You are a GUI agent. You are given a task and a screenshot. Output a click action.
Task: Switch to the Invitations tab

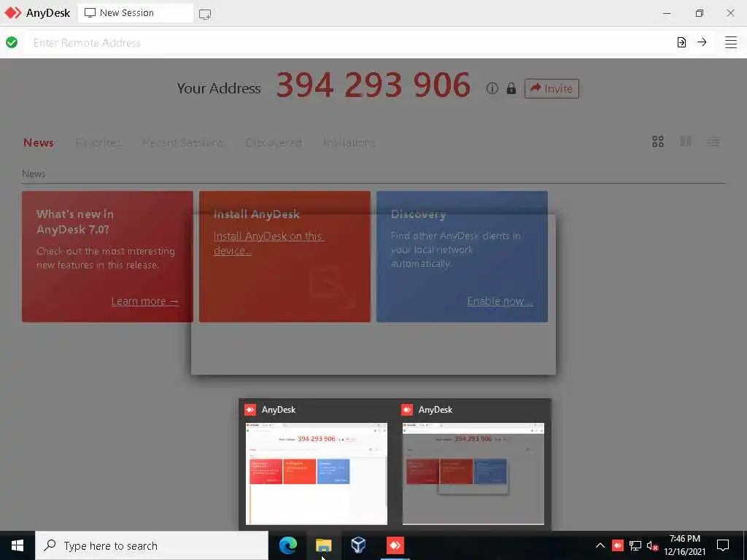point(349,142)
